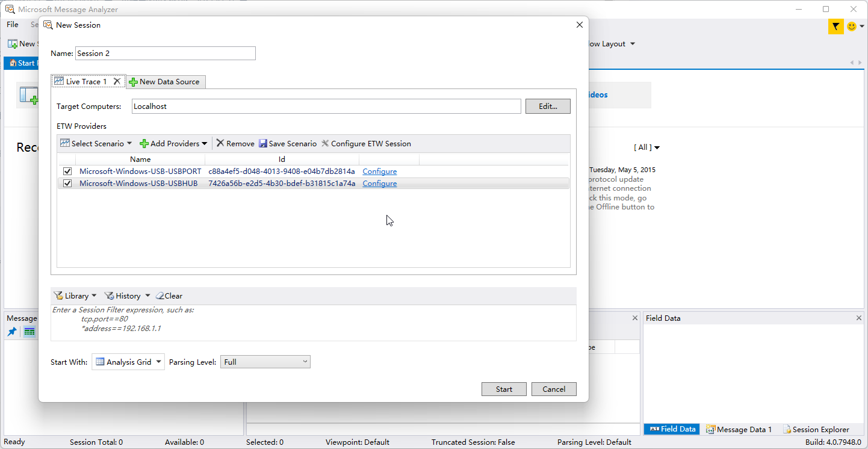Viewport: 868px width, 449px height.
Task: Uncheck the Microsoft-Windows-USB-USBPORT provider checkbox
Action: [x=67, y=172]
